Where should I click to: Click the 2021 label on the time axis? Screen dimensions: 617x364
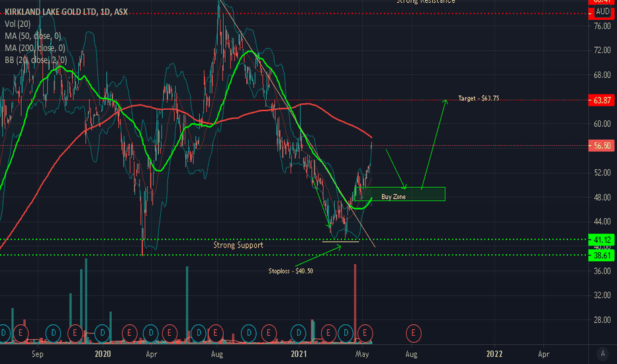(x=299, y=354)
